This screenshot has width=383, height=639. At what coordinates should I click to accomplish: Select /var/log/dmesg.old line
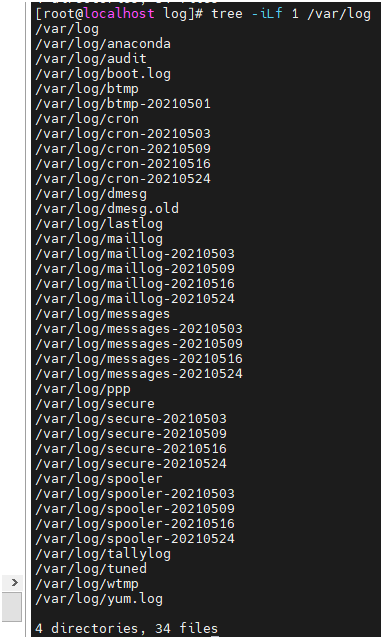coord(107,209)
